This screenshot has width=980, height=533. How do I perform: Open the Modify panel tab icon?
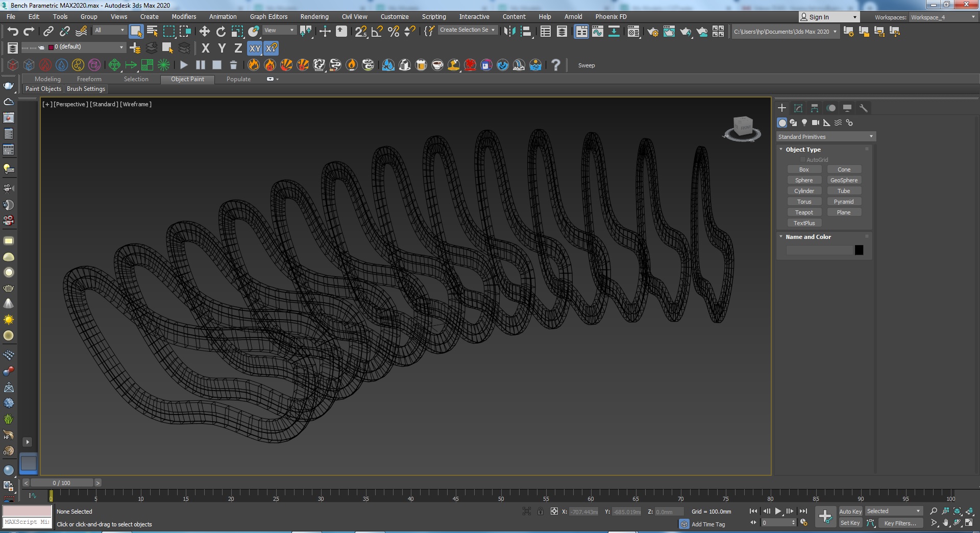pos(798,108)
